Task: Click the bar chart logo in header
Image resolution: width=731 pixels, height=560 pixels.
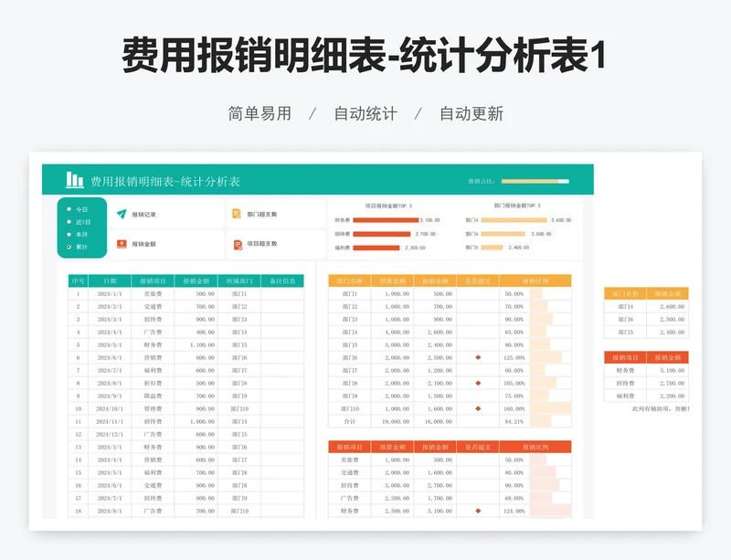Action: click(x=75, y=180)
